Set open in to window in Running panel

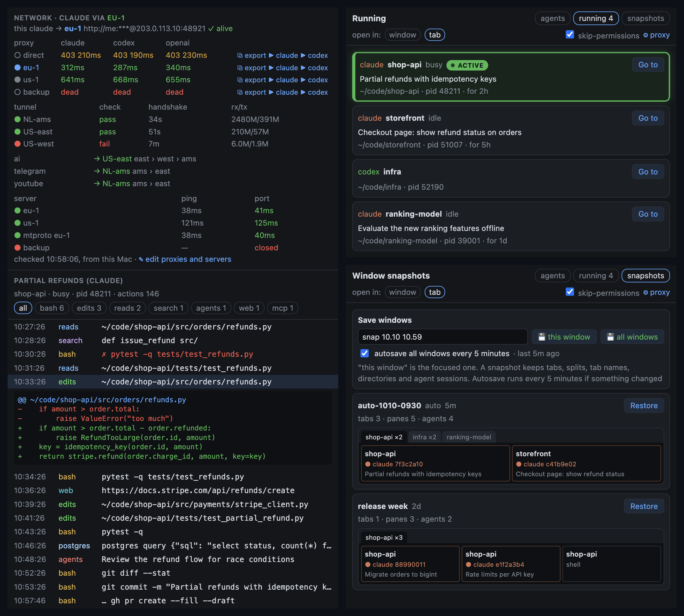pos(402,35)
